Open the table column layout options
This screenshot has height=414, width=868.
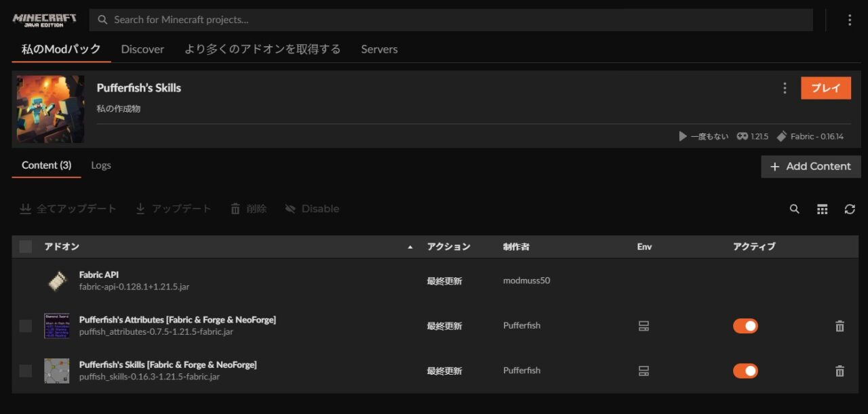coord(823,209)
